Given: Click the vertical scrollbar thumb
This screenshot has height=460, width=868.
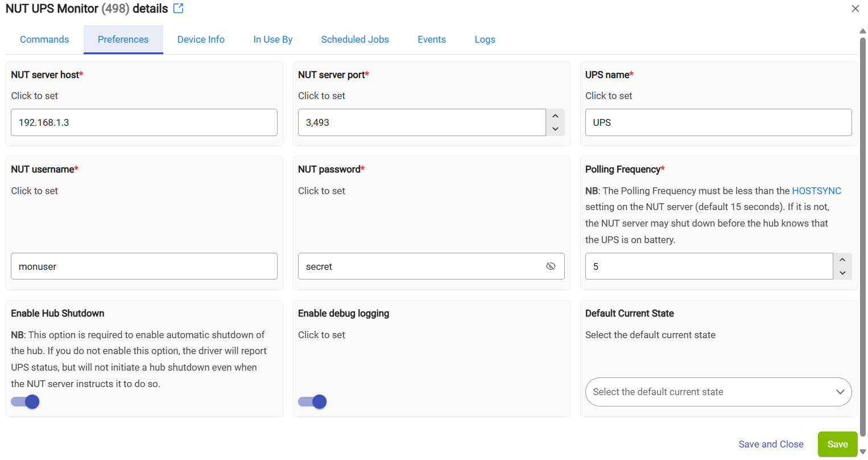Looking at the screenshot, I should point(863,236).
